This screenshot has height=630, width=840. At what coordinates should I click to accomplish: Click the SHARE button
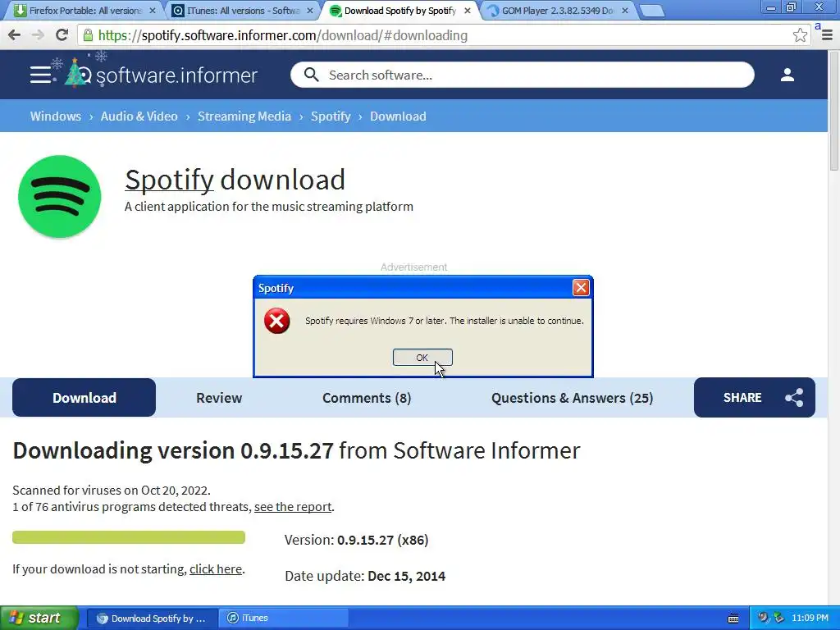[755, 398]
